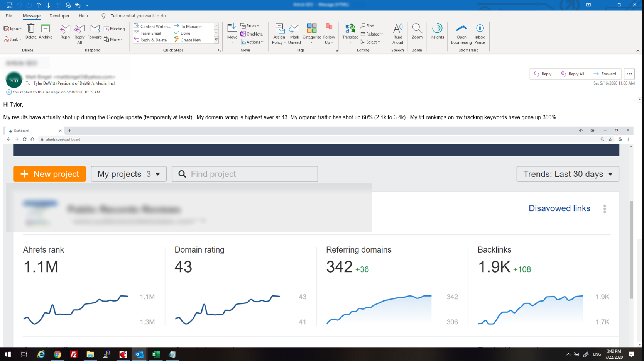644x361 pixels.
Task: Open Quick Steps dialog launcher
Action: point(220,50)
